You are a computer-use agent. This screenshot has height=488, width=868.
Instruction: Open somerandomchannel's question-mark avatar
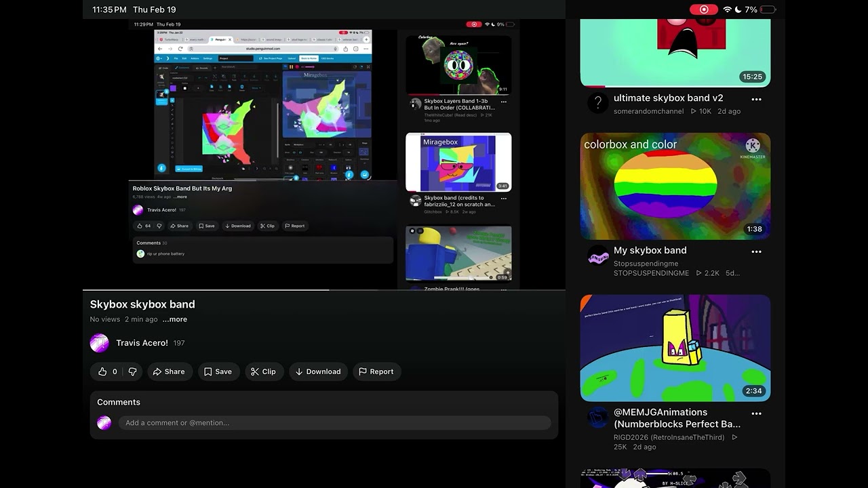click(x=597, y=103)
